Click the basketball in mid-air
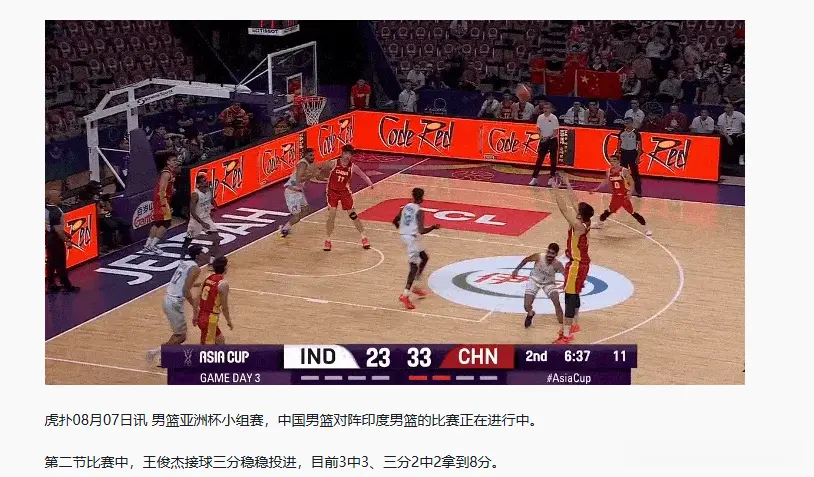This screenshot has width=814, height=477. pos(523,93)
